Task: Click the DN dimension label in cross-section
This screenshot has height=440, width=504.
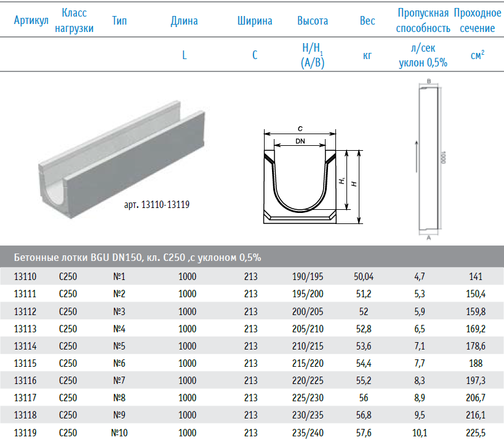Action: coord(300,141)
